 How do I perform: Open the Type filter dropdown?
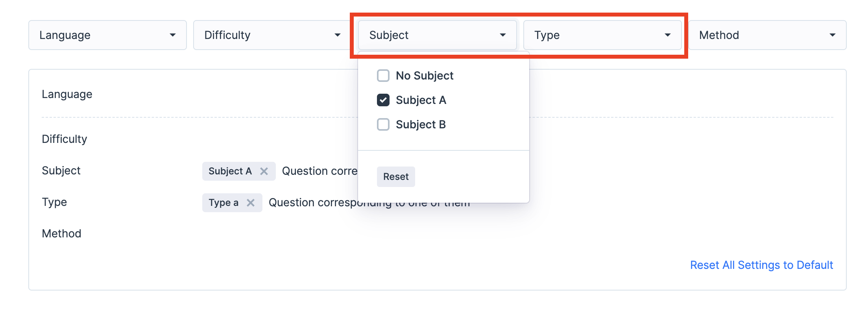pyautogui.click(x=594, y=35)
